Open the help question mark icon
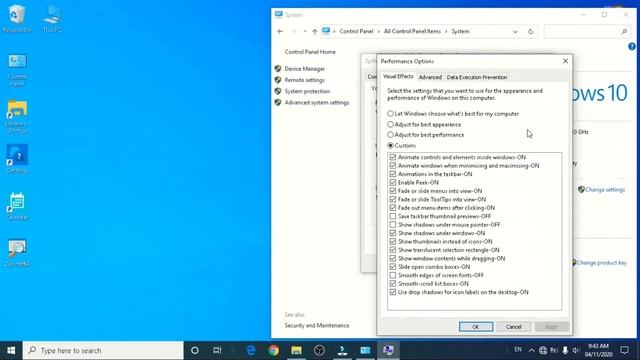This screenshot has height=360, width=640. 632,47
